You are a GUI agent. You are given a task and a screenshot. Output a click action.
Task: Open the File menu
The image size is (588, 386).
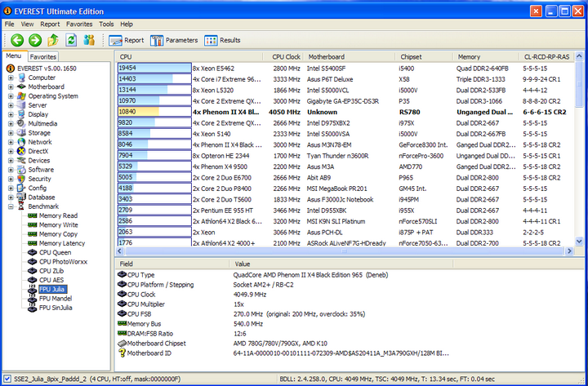coord(9,24)
